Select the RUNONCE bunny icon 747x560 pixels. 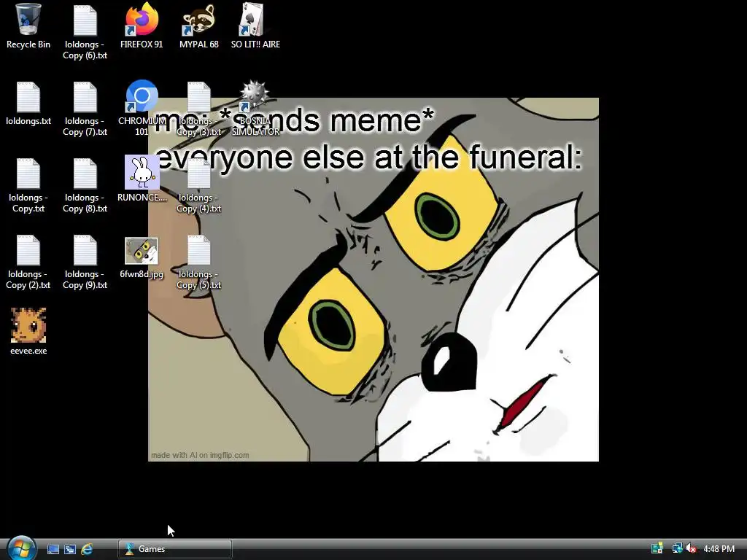pyautogui.click(x=142, y=179)
